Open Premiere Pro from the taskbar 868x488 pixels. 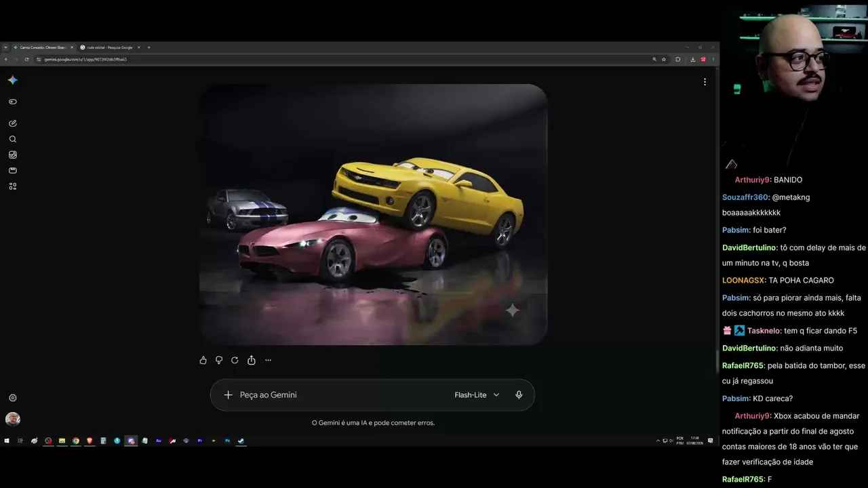[x=200, y=441]
